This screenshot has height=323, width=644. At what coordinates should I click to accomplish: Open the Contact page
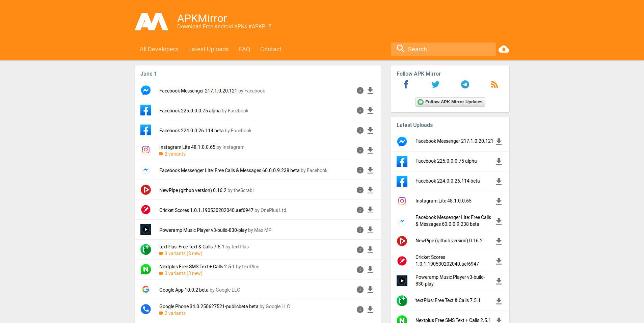click(x=271, y=49)
